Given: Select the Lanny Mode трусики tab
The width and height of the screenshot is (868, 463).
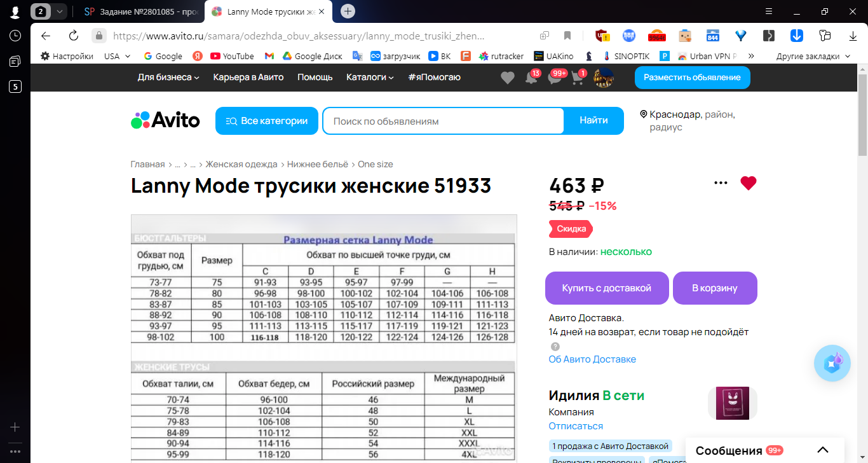Looking at the screenshot, I should pos(268,11).
